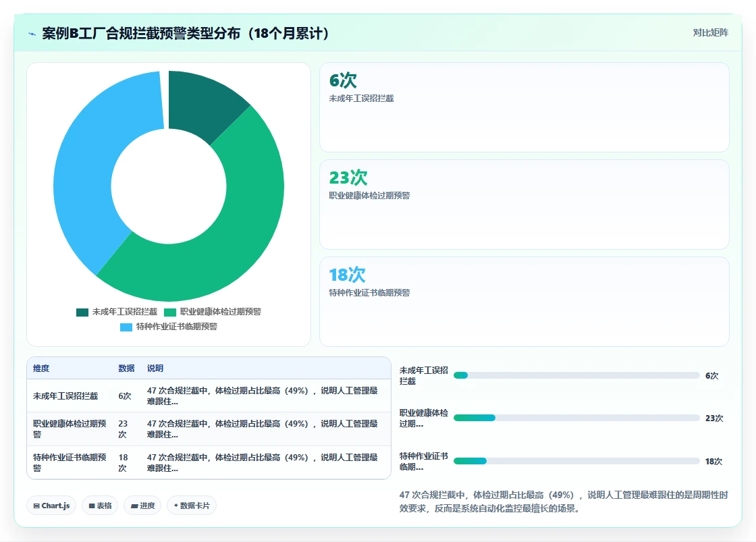Click progress label 职业健康体检过期...
Screen dimensions: 756x542
(424, 418)
